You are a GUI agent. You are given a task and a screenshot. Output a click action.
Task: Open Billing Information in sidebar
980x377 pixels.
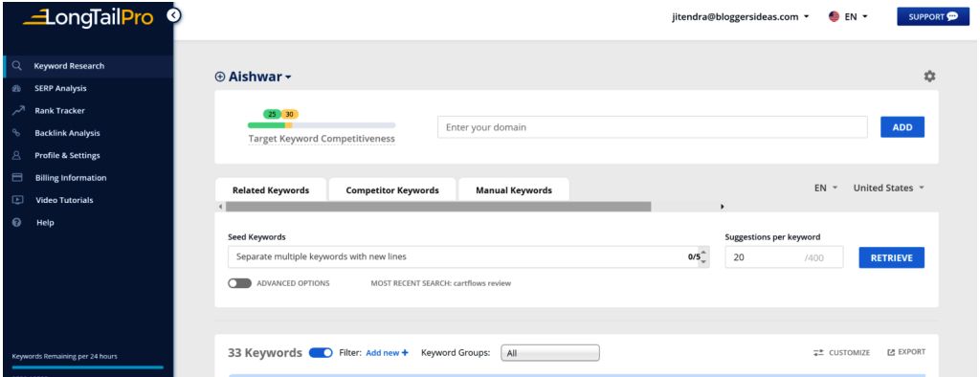click(71, 178)
